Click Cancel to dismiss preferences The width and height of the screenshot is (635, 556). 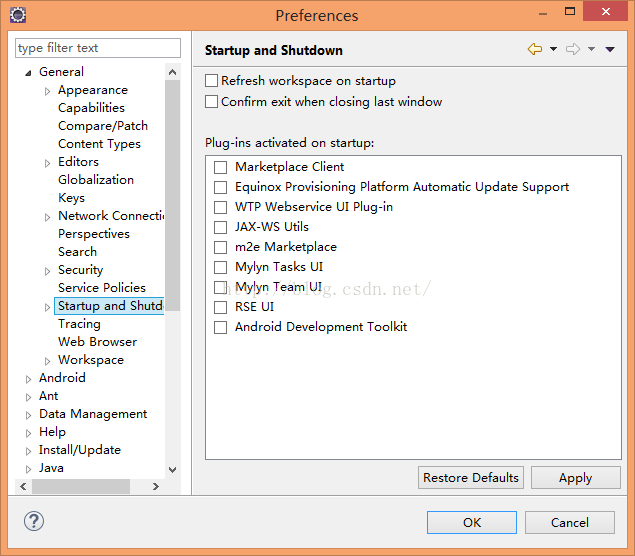tap(570, 522)
